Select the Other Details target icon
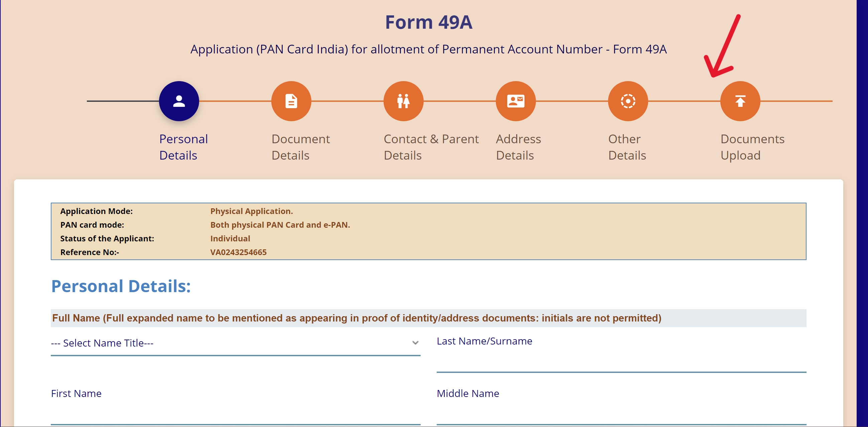The width and height of the screenshot is (868, 427). tap(627, 101)
